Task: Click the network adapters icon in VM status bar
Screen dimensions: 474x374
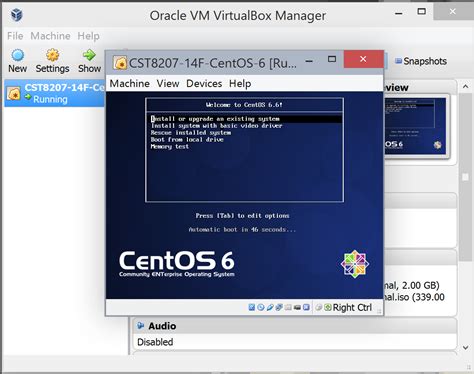Action: pos(279,307)
